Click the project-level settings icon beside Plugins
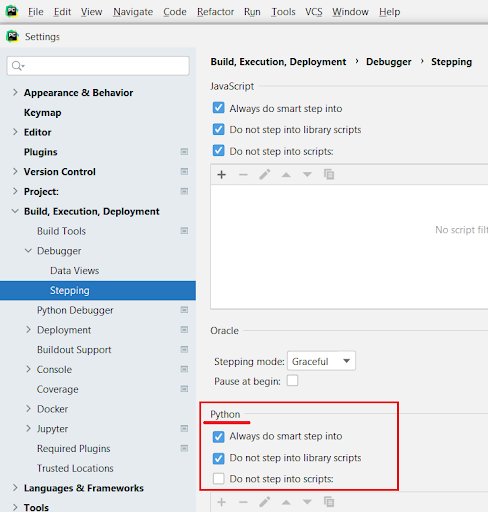The width and height of the screenshot is (488, 512). pos(184,152)
